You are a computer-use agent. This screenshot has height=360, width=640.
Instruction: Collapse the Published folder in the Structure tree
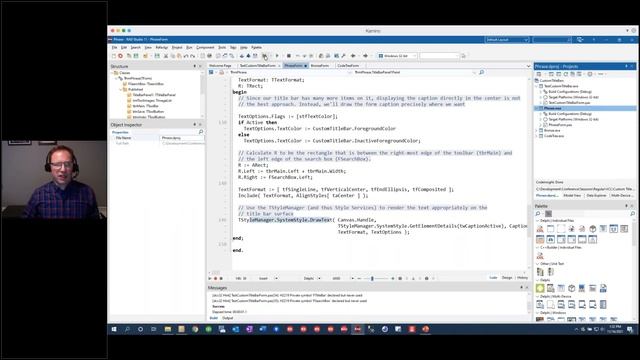120,89
